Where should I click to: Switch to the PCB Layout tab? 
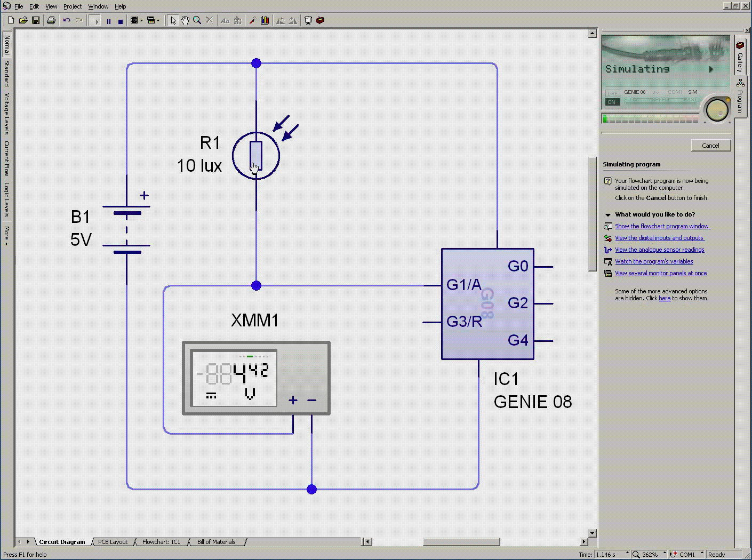click(113, 542)
